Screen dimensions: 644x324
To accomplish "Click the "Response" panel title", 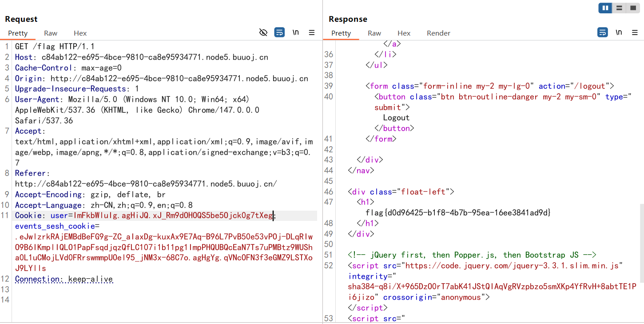I will pos(348,19).
